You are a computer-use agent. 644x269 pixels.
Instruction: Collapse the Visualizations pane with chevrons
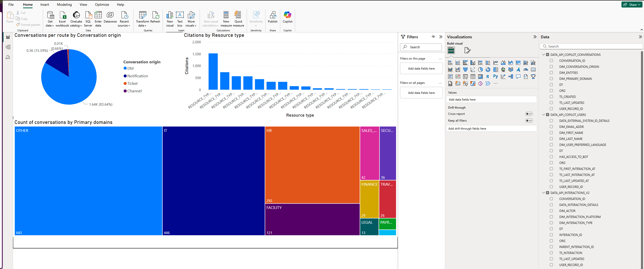(535, 37)
